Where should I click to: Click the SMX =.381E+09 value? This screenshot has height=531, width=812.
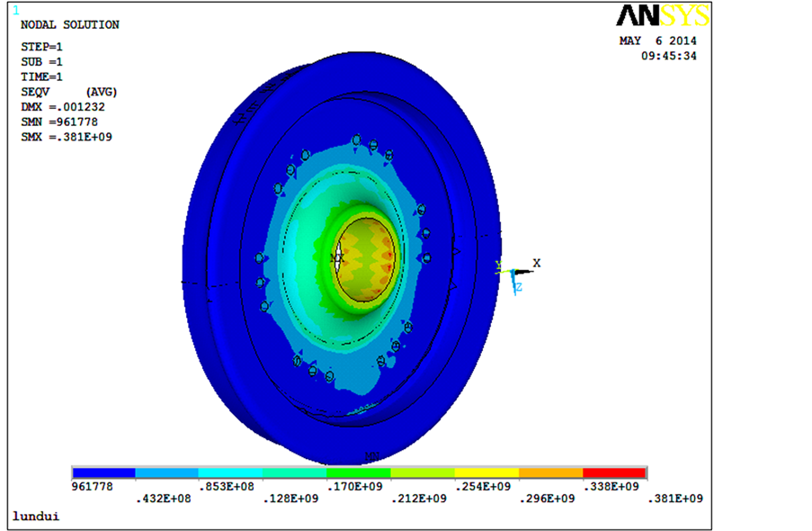click(x=66, y=137)
